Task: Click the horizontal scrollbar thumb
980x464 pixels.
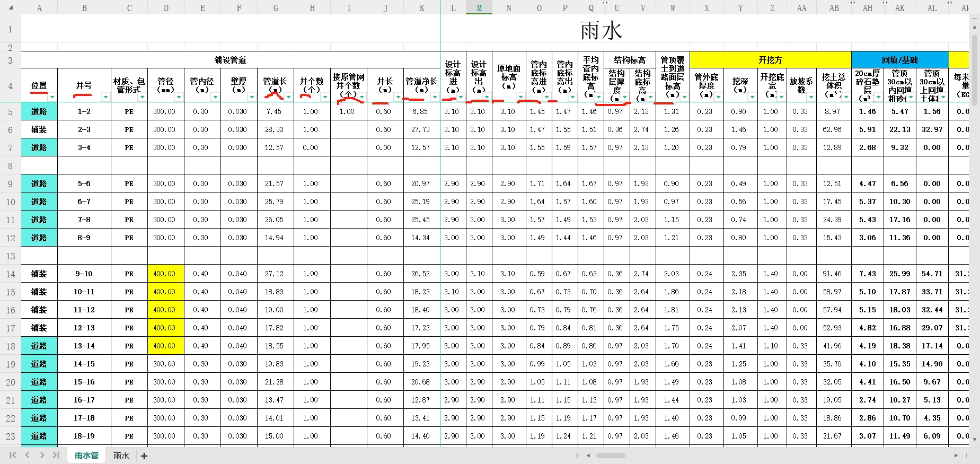Action: pyautogui.click(x=611, y=455)
